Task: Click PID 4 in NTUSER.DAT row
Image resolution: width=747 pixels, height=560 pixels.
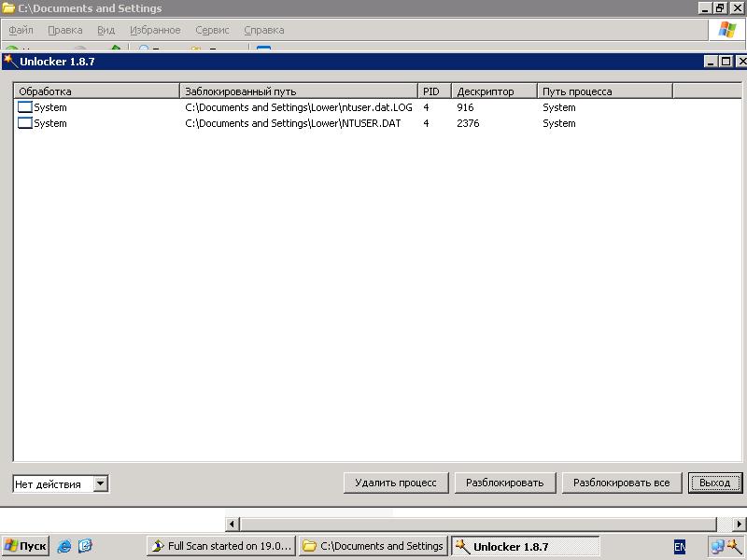Action: click(x=426, y=123)
